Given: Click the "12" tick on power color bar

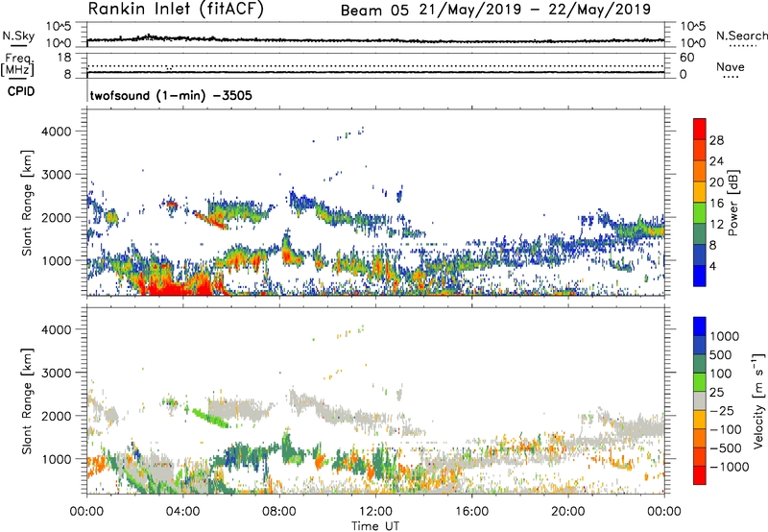Looking at the screenshot, I should (x=716, y=225).
